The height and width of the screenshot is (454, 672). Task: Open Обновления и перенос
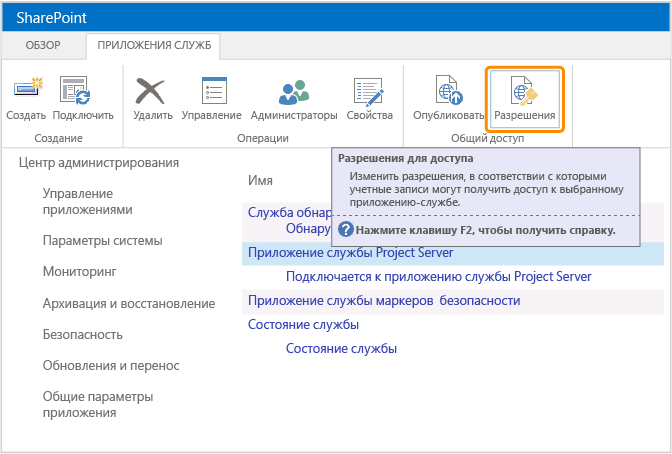(111, 366)
